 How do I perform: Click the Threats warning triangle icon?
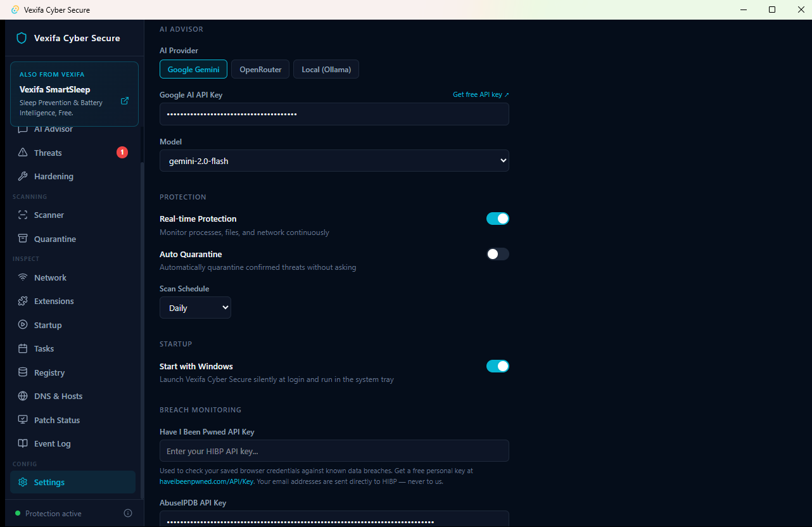pyautogui.click(x=23, y=153)
